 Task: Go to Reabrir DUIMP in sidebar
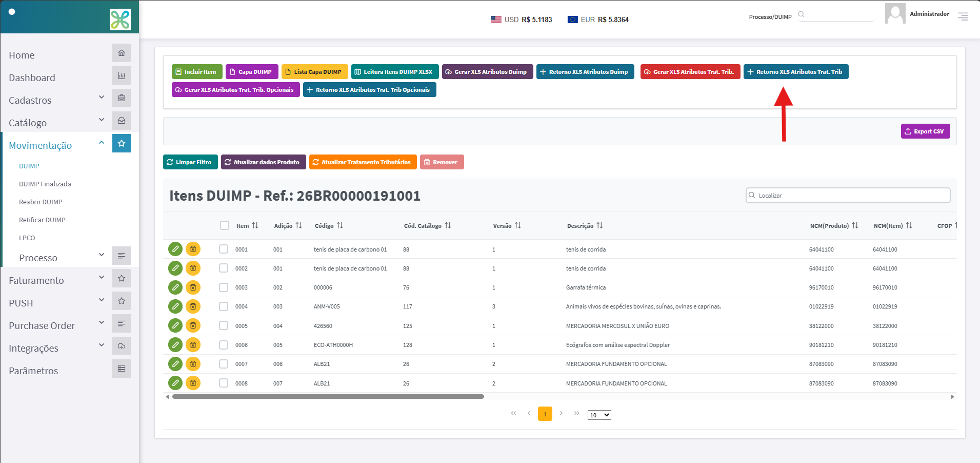point(41,202)
